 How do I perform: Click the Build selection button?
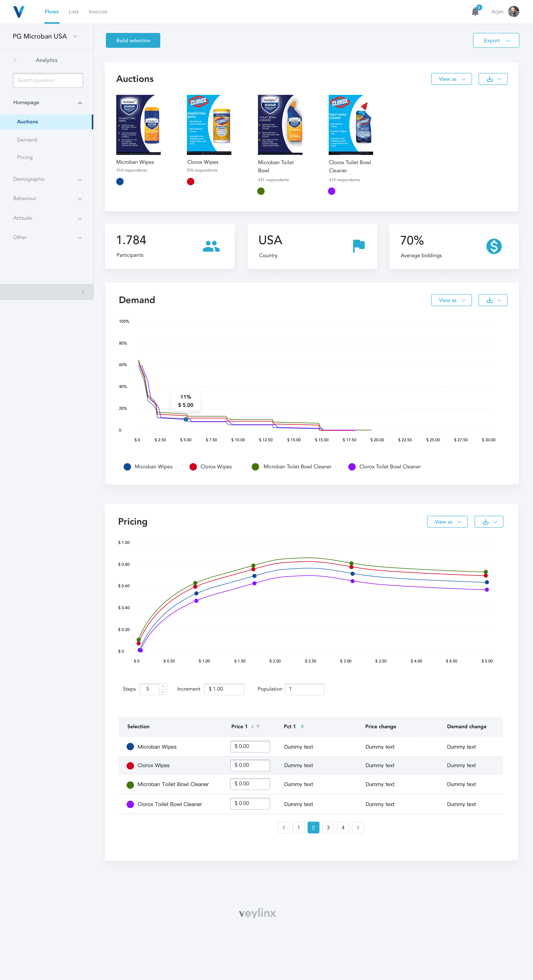coord(133,41)
